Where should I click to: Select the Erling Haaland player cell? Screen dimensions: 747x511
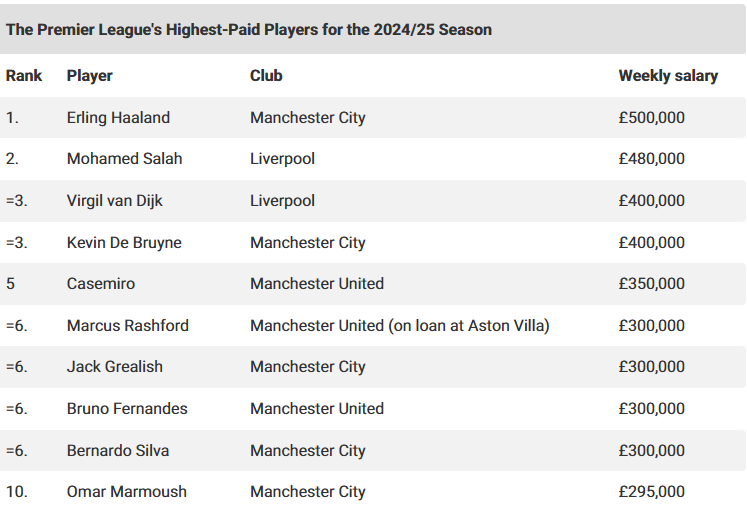click(x=118, y=118)
